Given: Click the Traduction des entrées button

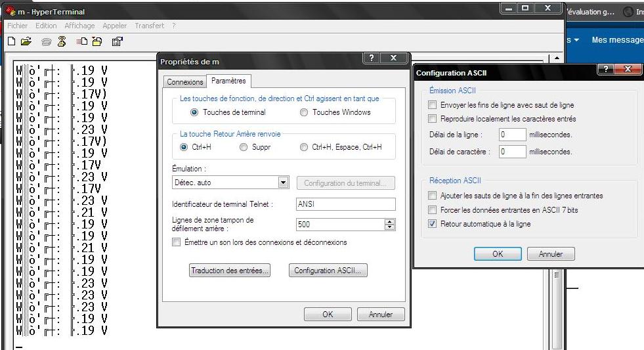Looking at the screenshot, I should (230, 271).
